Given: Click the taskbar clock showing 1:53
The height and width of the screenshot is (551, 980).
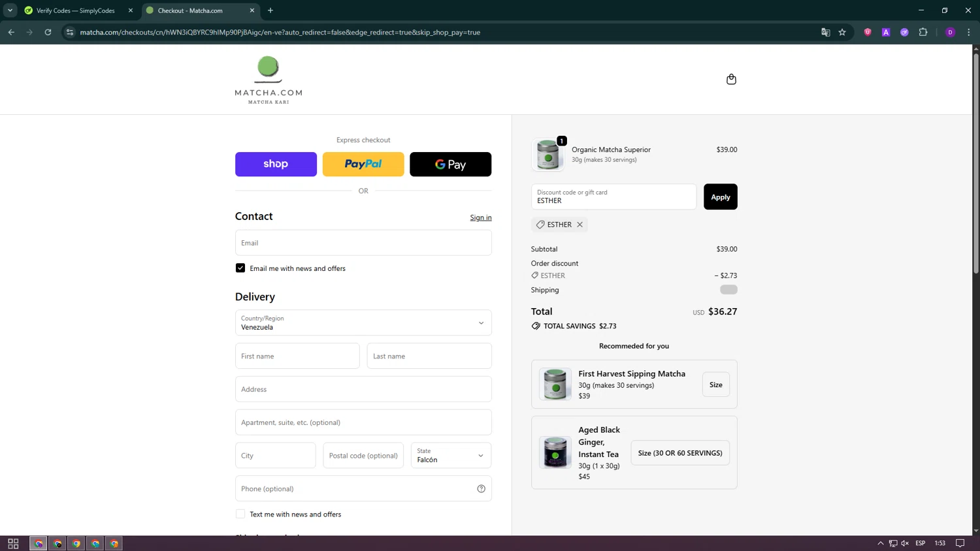Looking at the screenshot, I should (940, 543).
